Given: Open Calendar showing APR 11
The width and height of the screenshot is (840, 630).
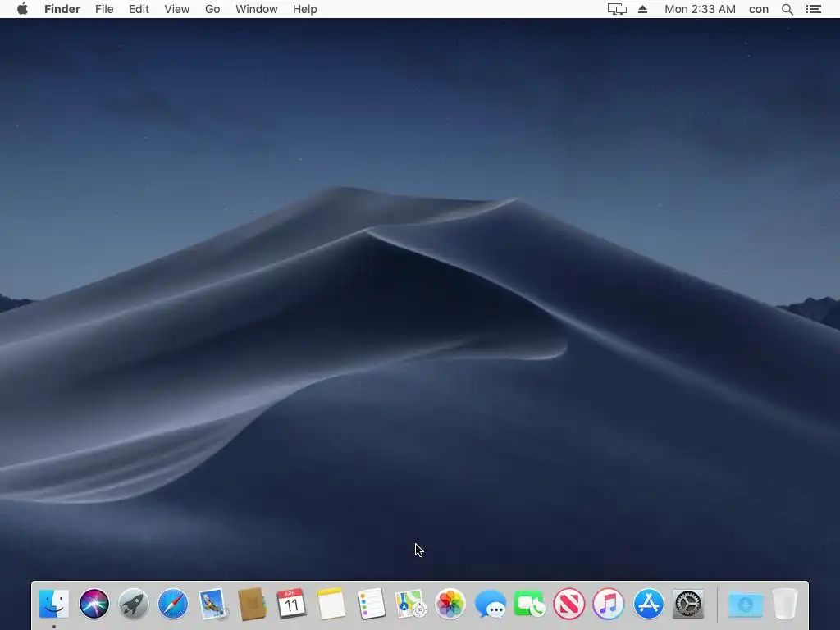Looking at the screenshot, I should (x=291, y=604).
